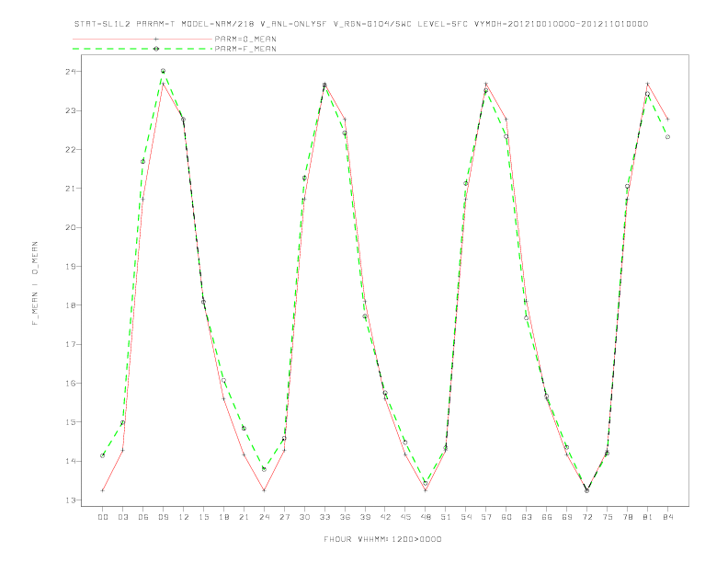728x563 pixels.
Task: Click forecast hour label 69 on x-axis
Action: [567, 517]
